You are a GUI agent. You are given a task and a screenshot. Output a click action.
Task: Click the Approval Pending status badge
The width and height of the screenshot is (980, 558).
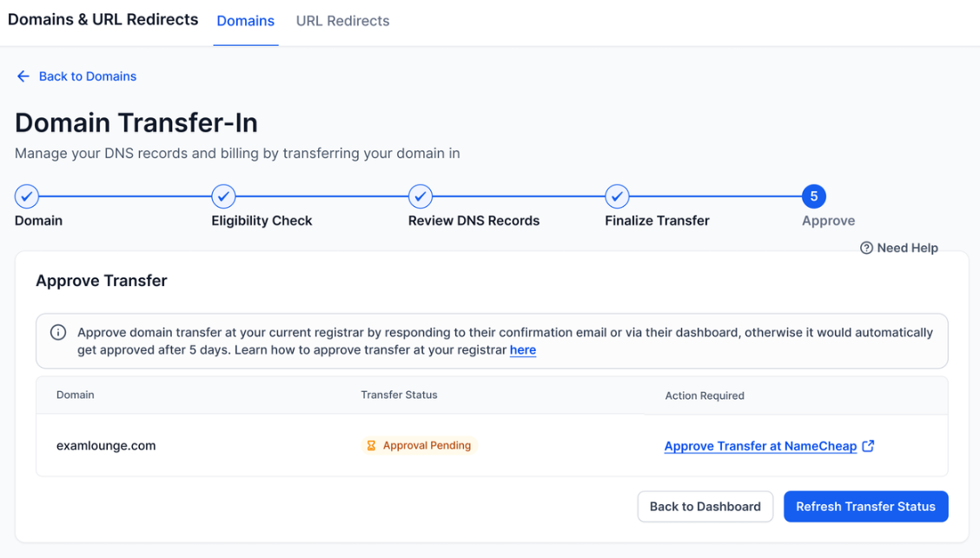point(420,445)
